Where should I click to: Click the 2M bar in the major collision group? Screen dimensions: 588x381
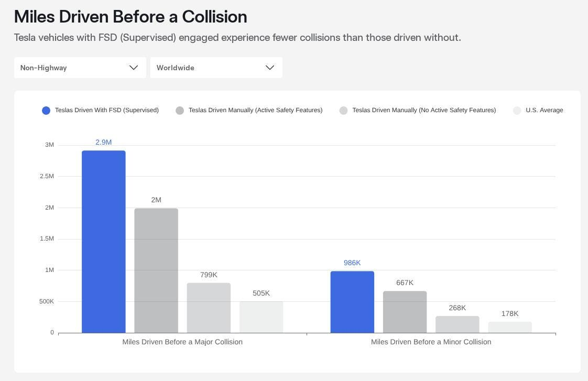[156, 270]
